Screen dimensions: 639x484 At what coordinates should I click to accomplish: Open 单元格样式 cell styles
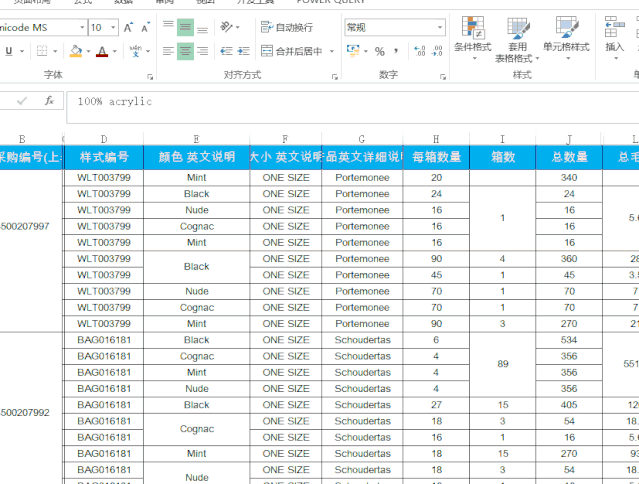click(566, 38)
